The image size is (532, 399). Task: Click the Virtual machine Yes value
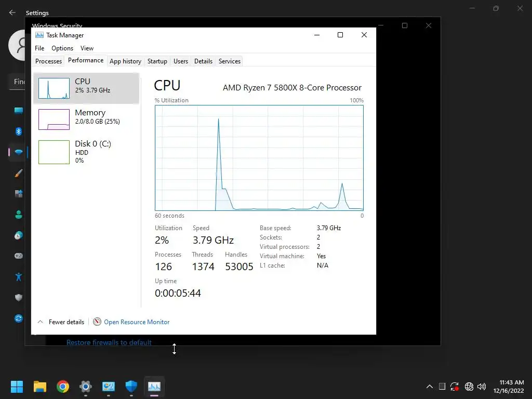click(321, 256)
